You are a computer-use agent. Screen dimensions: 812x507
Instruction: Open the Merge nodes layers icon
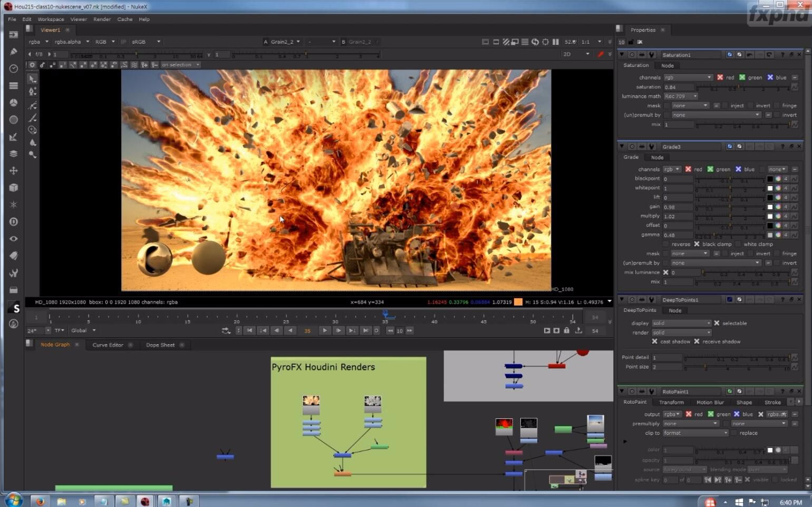click(x=14, y=153)
